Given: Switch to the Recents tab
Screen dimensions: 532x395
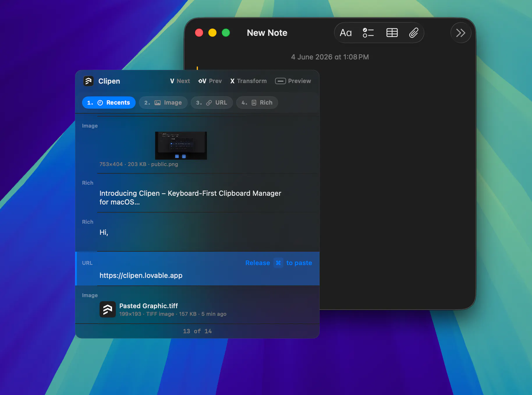Looking at the screenshot, I should [109, 103].
